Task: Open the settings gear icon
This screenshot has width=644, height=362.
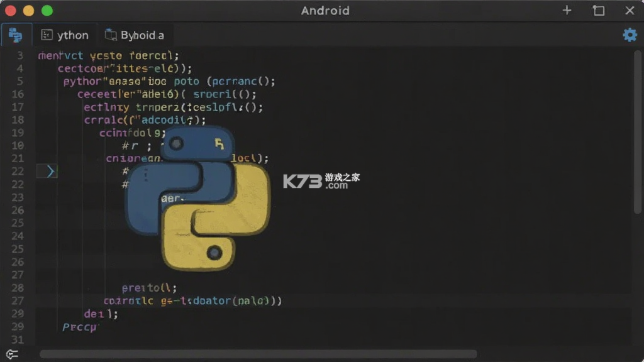Action: pos(630,35)
